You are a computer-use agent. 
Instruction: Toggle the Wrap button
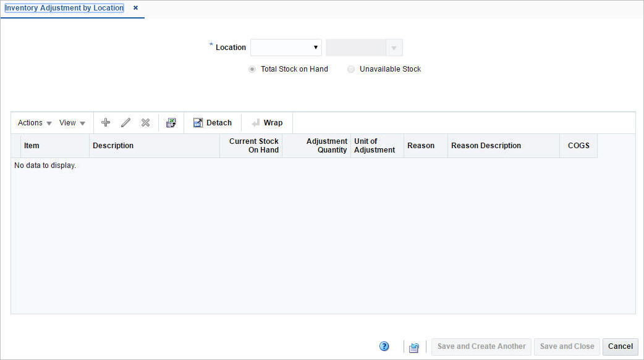pos(267,123)
